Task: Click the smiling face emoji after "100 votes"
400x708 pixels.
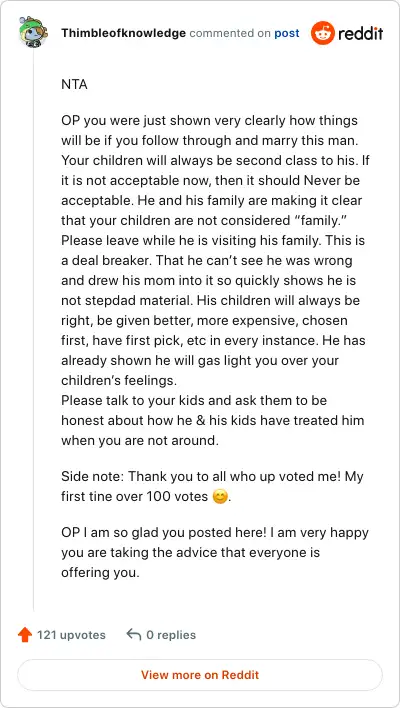Action: [x=219, y=497]
